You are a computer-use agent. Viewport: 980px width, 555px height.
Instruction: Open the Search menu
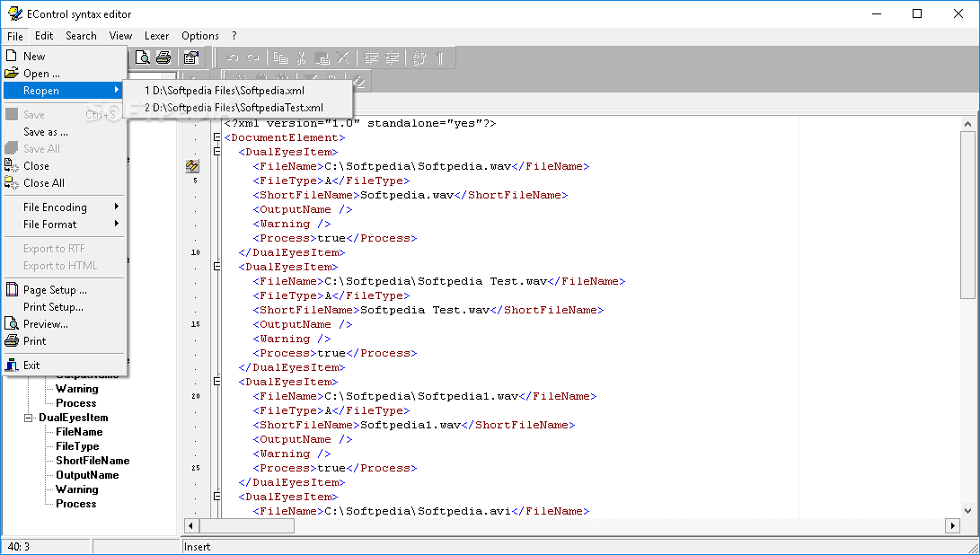point(81,36)
